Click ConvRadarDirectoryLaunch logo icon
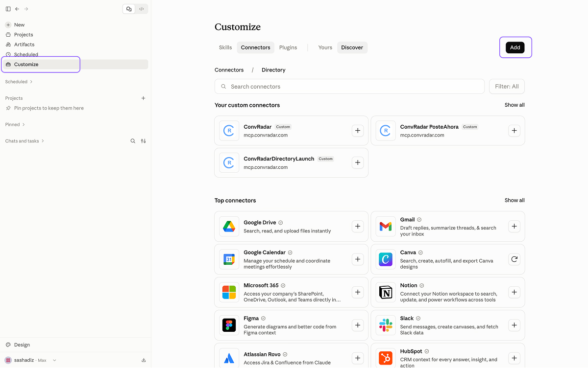 tap(229, 162)
